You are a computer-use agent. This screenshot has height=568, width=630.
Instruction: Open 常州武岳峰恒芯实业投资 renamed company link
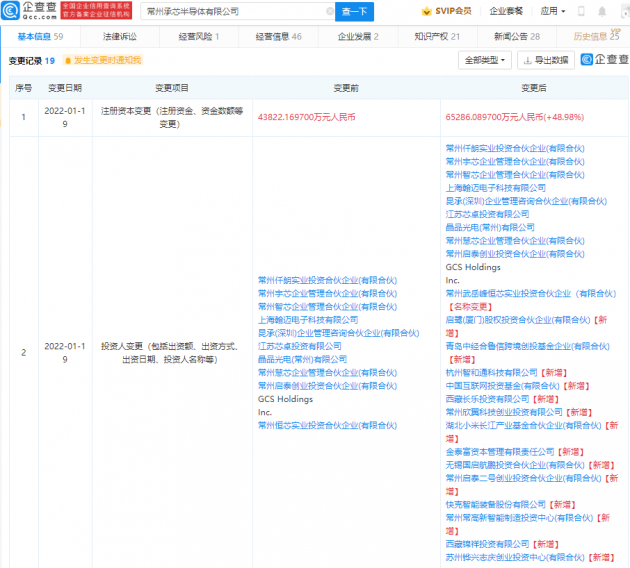coord(530,293)
